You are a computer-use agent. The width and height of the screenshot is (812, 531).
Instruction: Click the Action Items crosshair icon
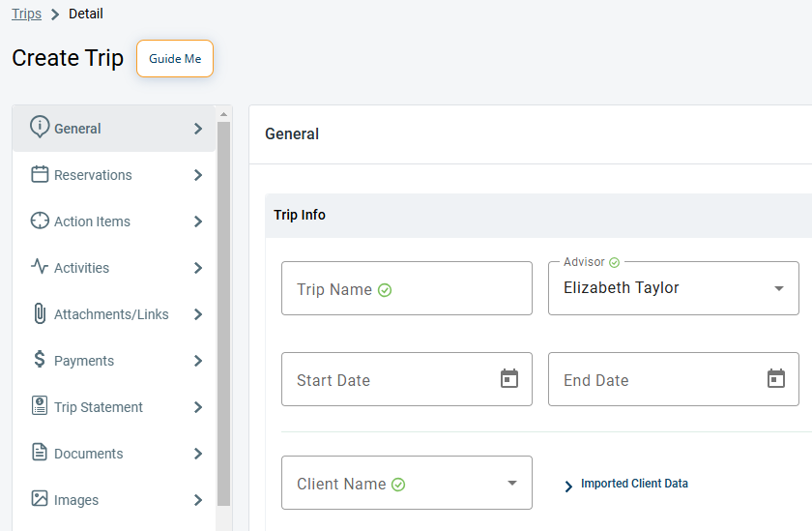click(40, 221)
